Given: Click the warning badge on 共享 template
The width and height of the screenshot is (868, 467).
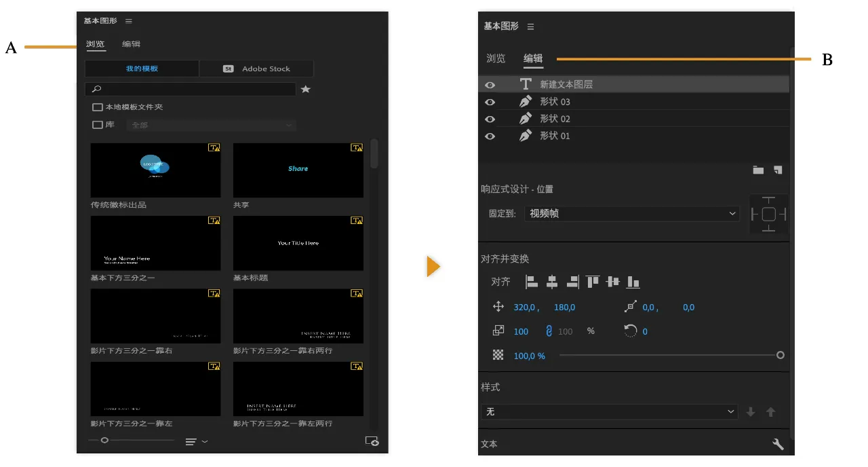Looking at the screenshot, I should [x=357, y=147].
